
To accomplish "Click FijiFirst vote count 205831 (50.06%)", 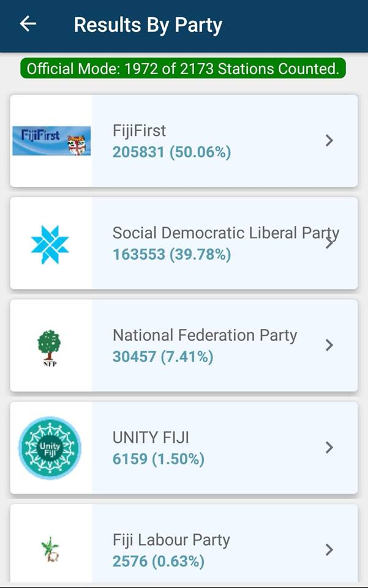I will [171, 152].
